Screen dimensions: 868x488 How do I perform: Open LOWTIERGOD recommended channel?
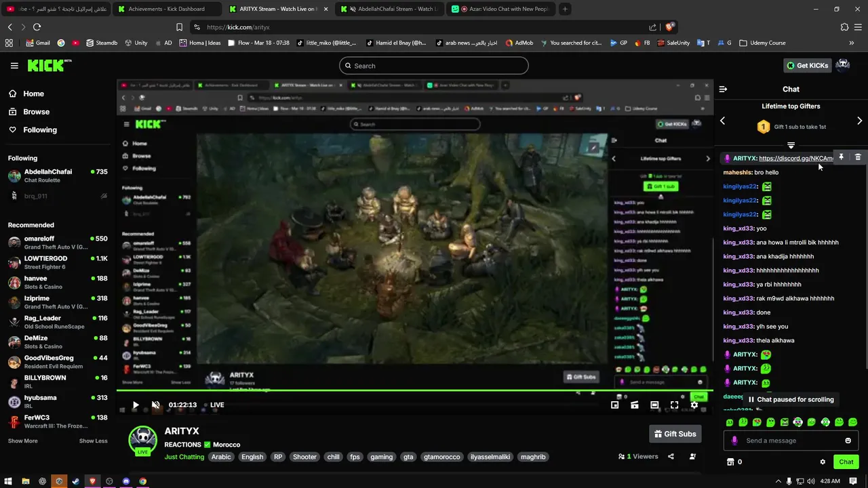pyautogui.click(x=58, y=263)
